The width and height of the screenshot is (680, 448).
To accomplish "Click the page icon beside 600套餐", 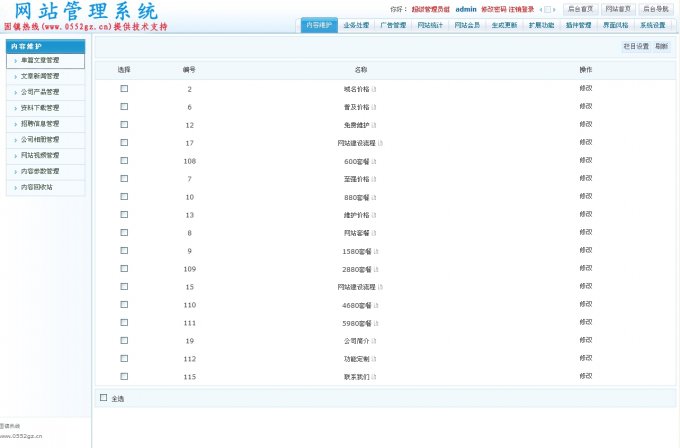I will [374, 161].
